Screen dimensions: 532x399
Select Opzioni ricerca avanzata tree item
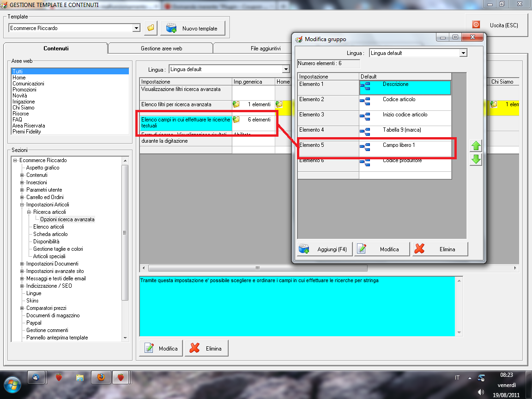67,219
